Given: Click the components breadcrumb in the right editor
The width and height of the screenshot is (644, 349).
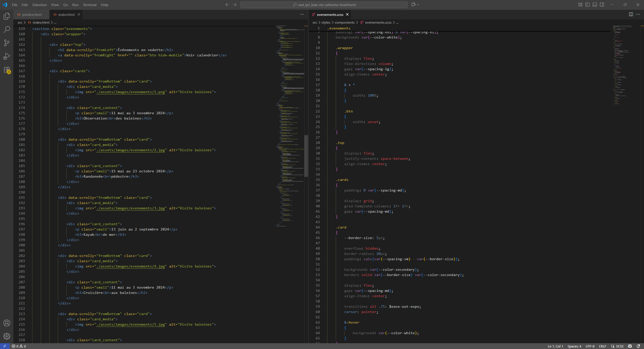Looking at the screenshot, I should (345, 22).
